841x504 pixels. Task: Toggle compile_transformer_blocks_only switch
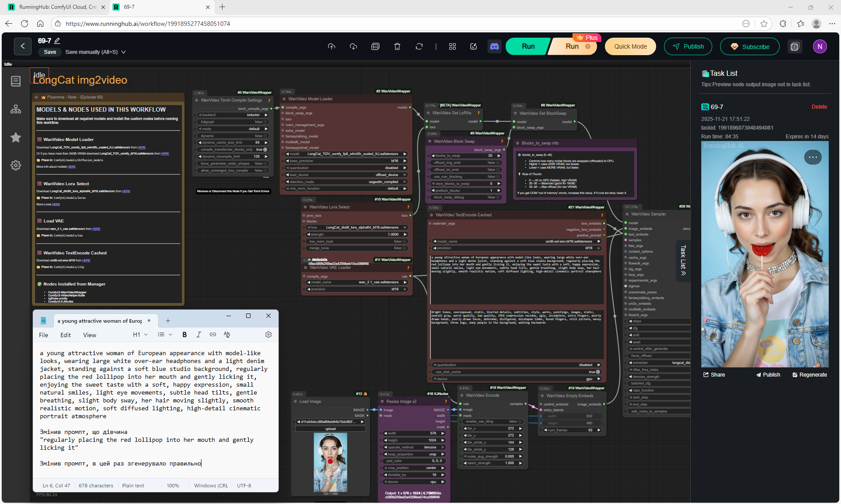click(265, 149)
